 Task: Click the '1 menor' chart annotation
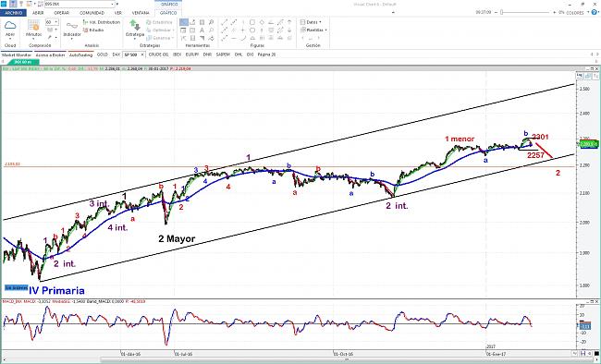(x=460, y=139)
